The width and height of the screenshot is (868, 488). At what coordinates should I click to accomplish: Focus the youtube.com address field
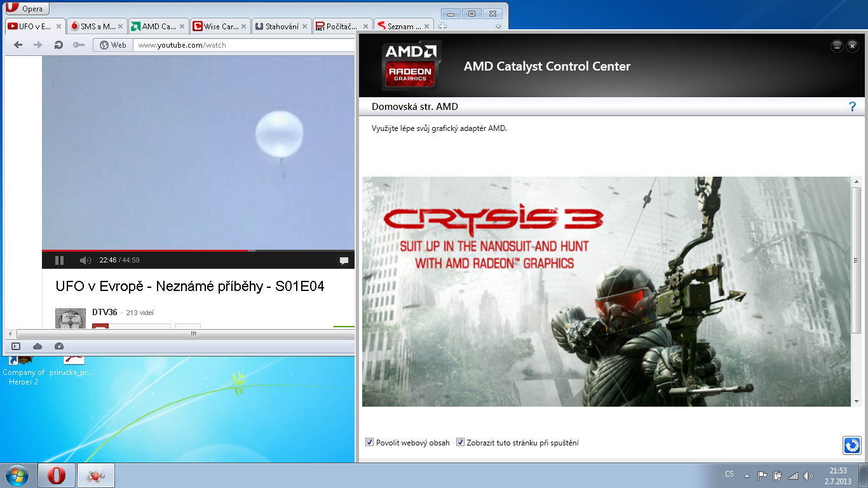coord(244,45)
